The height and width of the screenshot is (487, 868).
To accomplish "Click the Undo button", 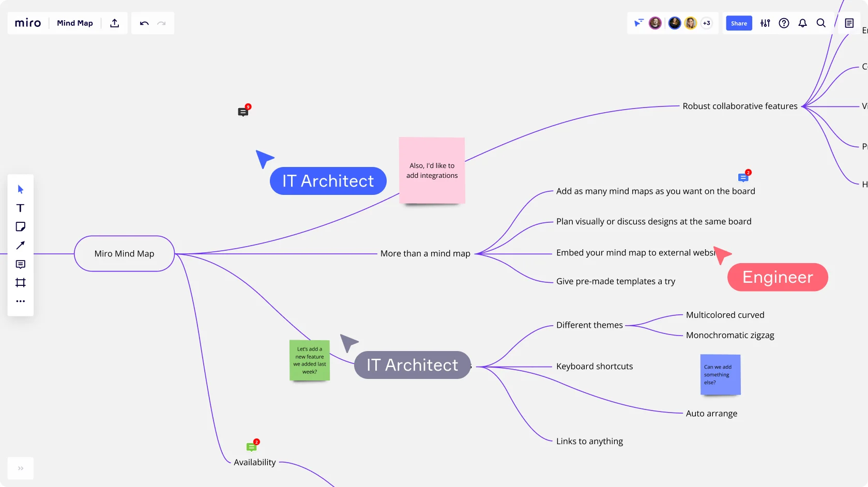I will (x=144, y=23).
